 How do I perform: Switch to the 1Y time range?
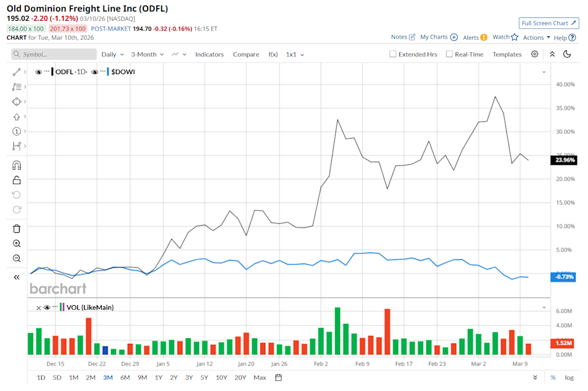pos(157,378)
